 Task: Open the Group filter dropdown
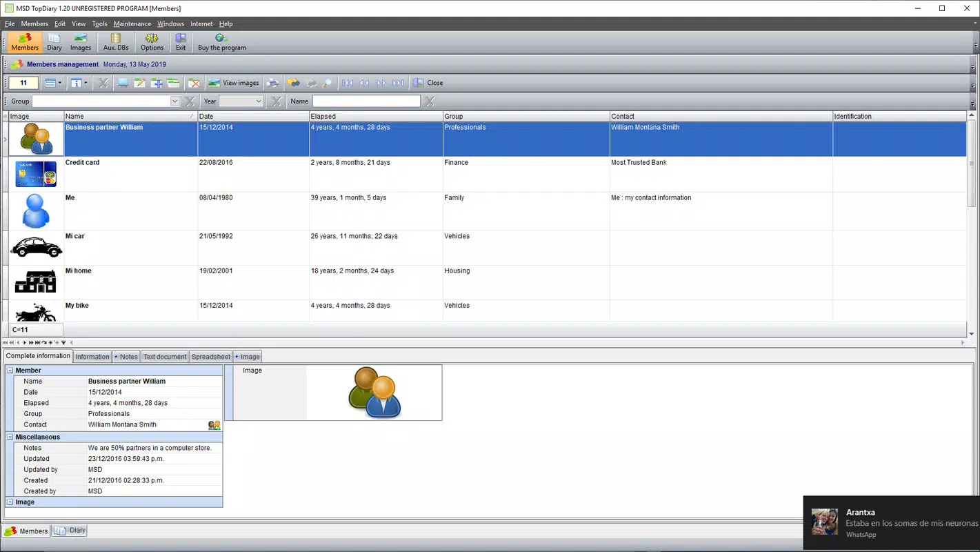(x=174, y=101)
